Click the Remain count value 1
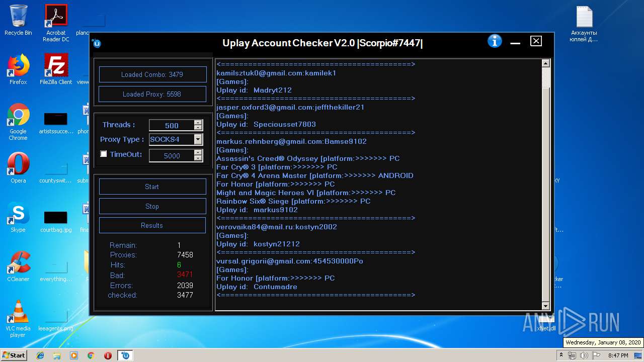Image resolution: width=644 pixels, height=362 pixels. [x=179, y=245]
